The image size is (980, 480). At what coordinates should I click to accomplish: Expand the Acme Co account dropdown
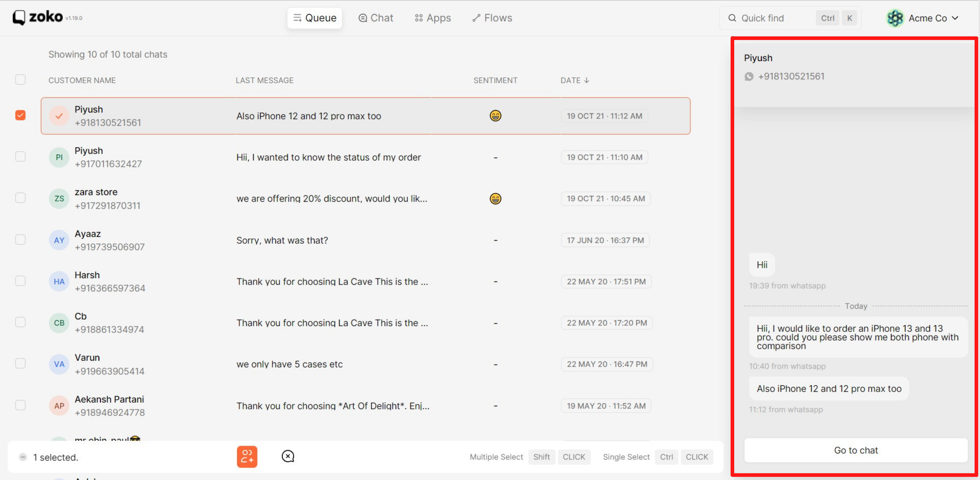(955, 18)
